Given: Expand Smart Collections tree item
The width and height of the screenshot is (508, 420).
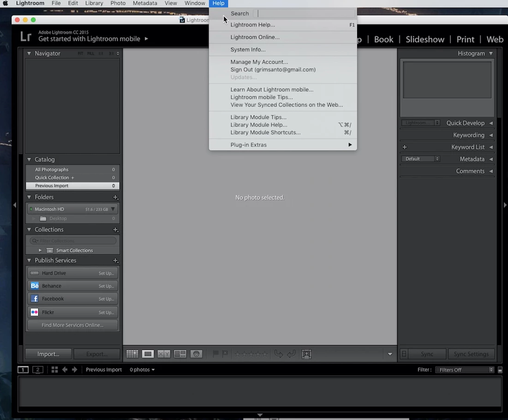Looking at the screenshot, I should tap(40, 250).
